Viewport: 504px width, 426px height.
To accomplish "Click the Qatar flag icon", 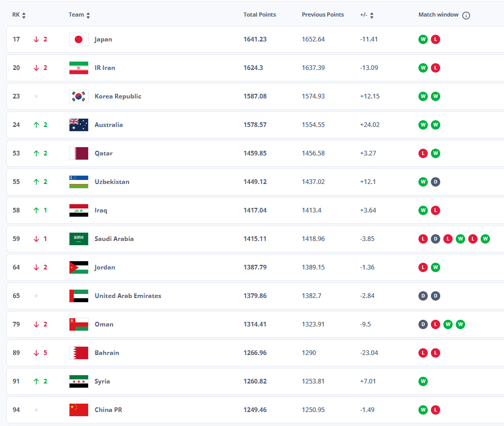I will (x=79, y=153).
